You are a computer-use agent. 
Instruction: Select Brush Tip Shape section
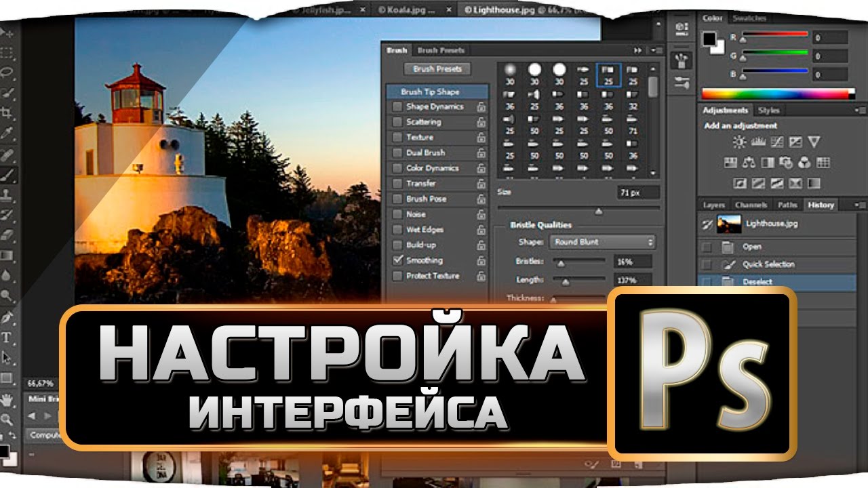[x=437, y=92]
